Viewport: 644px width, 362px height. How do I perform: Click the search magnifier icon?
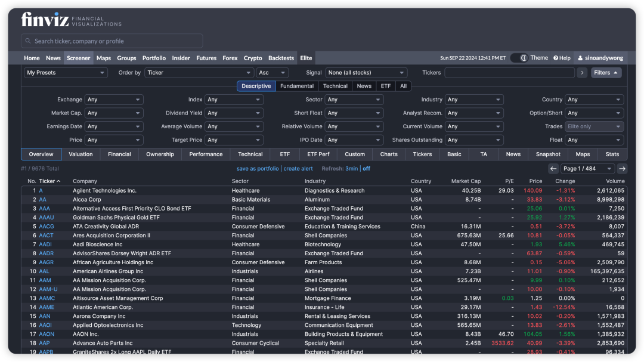[28, 41]
